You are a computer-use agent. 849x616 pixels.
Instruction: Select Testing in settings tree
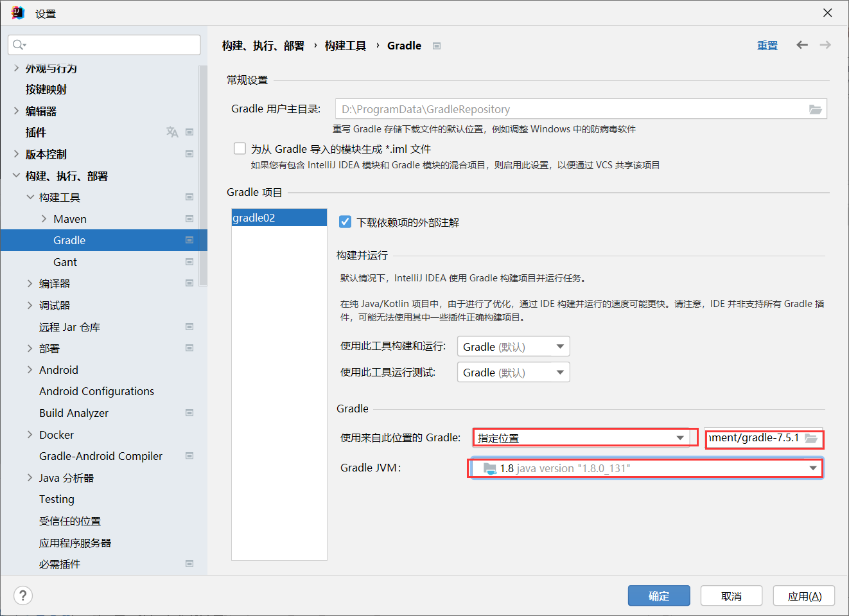[57, 499]
